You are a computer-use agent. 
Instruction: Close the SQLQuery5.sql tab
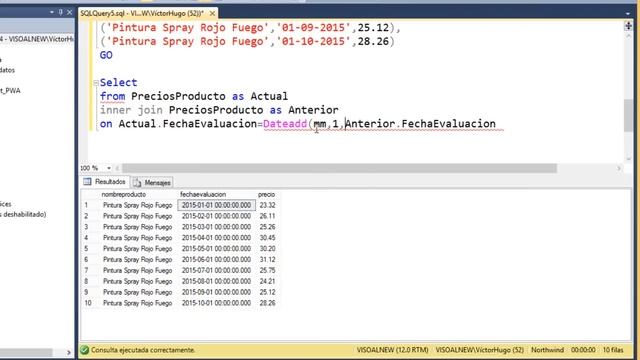click(x=212, y=13)
